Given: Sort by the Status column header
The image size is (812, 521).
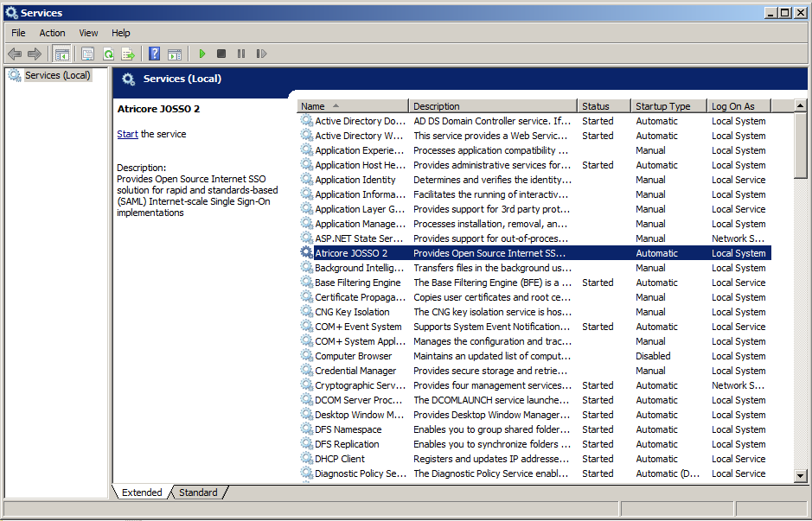Looking at the screenshot, I should pos(604,106).
